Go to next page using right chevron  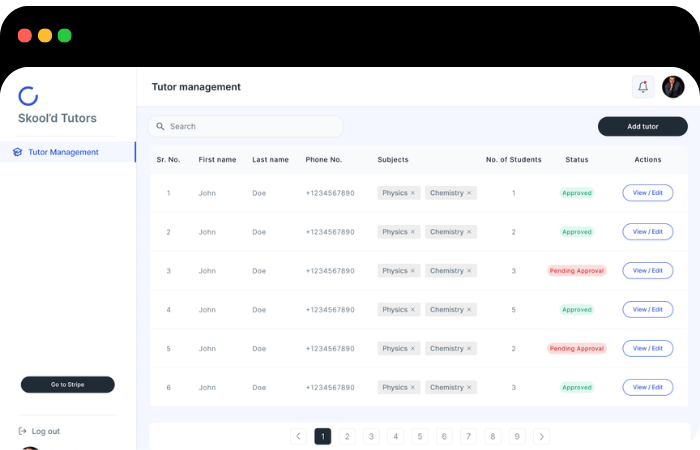click(x=541, y=436)
